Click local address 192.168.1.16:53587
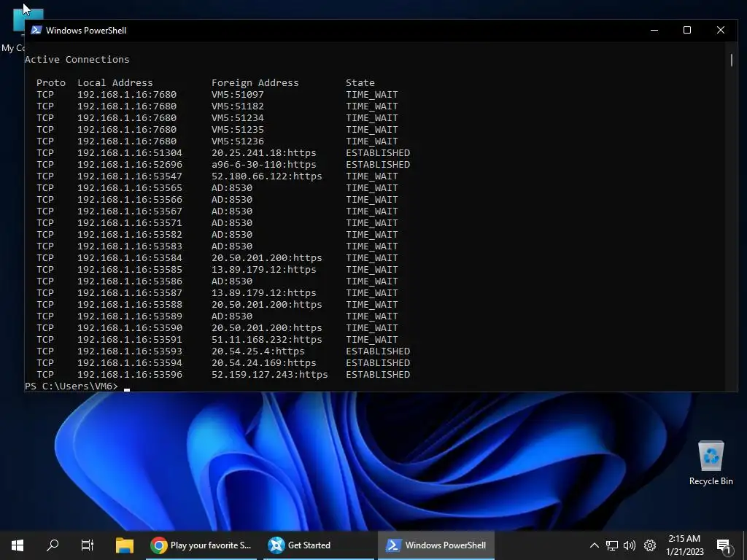Image resolution: width=747 pixels, height=560 pixels. pyautogui.click(x=130, y=293)
